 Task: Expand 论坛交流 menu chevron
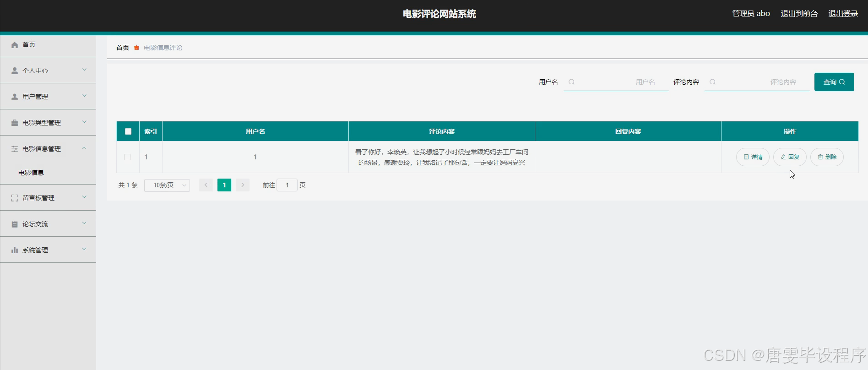pos(84,223)
